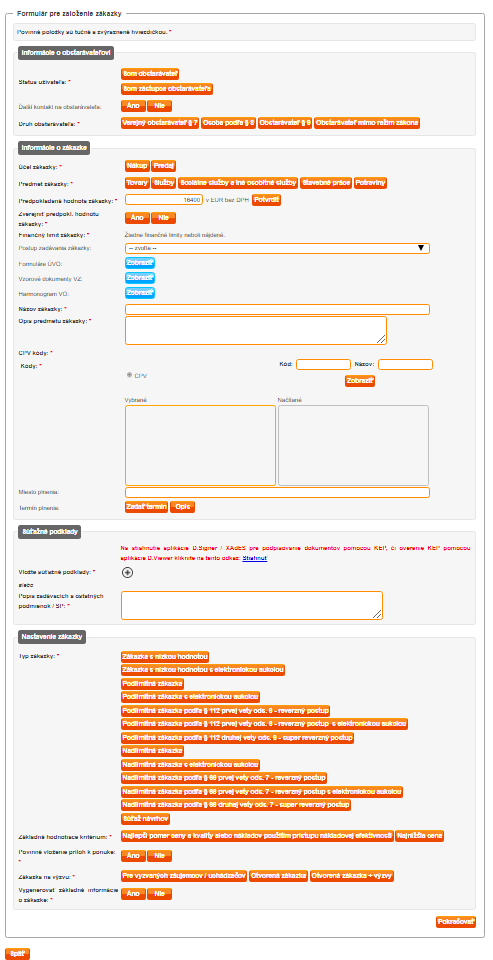The height and width of the screenshot is (960, 493).
Task: Click the CPV Názov search field
Action: (x=405, y=364)
